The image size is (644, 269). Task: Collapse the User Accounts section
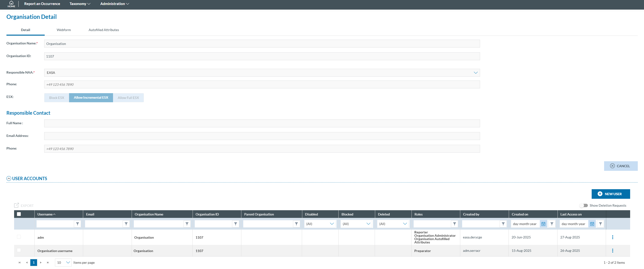[x=9, y=178]
